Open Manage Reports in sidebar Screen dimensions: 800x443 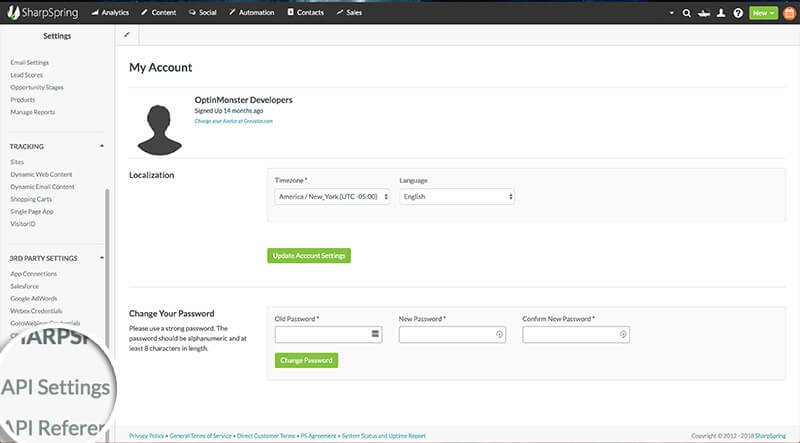click(33, 112)
